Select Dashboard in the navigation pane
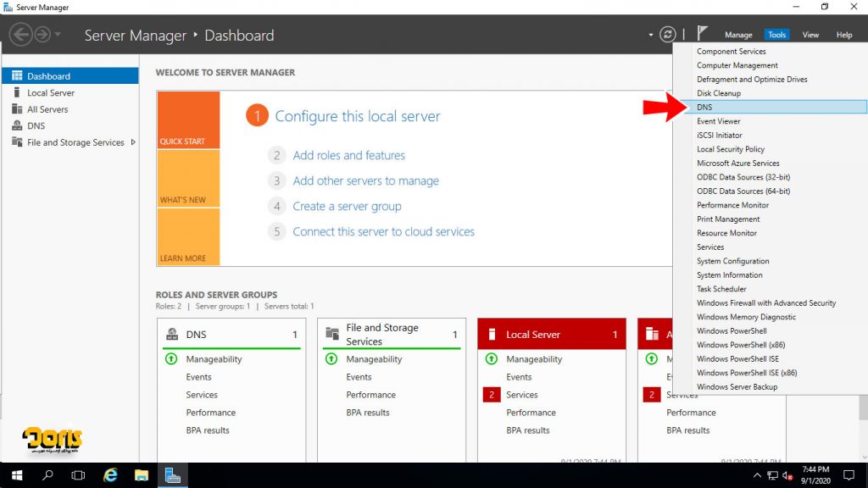The image size is (868, 488). (x=70, y=75)
